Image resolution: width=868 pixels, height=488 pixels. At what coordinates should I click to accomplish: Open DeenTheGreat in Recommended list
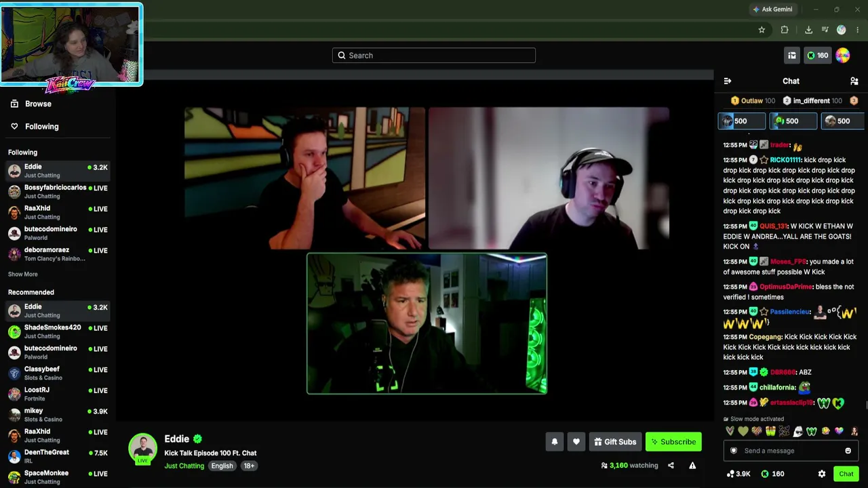pos(58,456)
